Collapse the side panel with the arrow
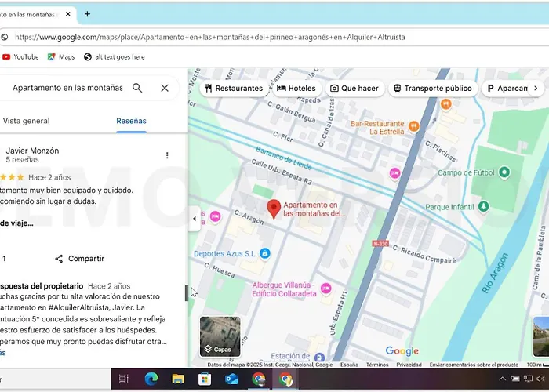 pyautogui.click(x=195, y=219)
